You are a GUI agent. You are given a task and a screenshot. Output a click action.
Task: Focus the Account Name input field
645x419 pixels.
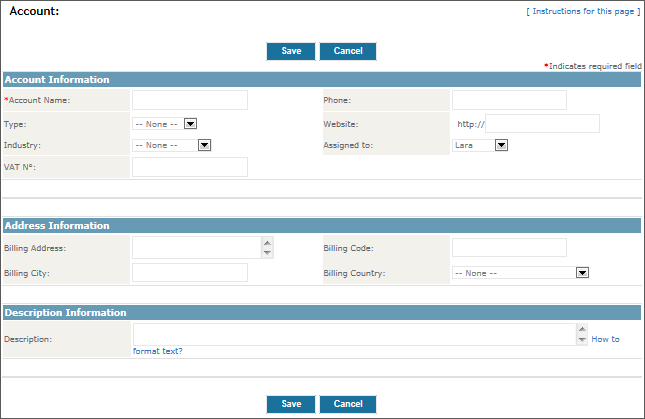coord(189,100)
